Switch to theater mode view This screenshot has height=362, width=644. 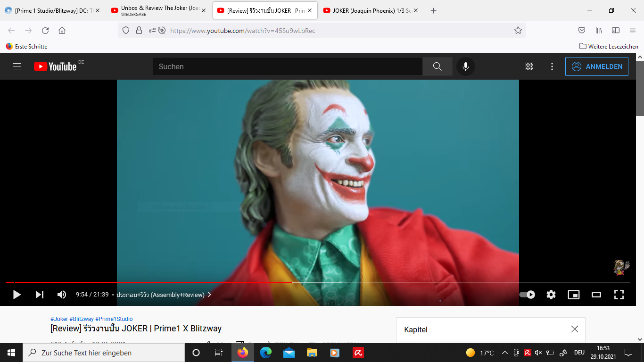[596, 295]
